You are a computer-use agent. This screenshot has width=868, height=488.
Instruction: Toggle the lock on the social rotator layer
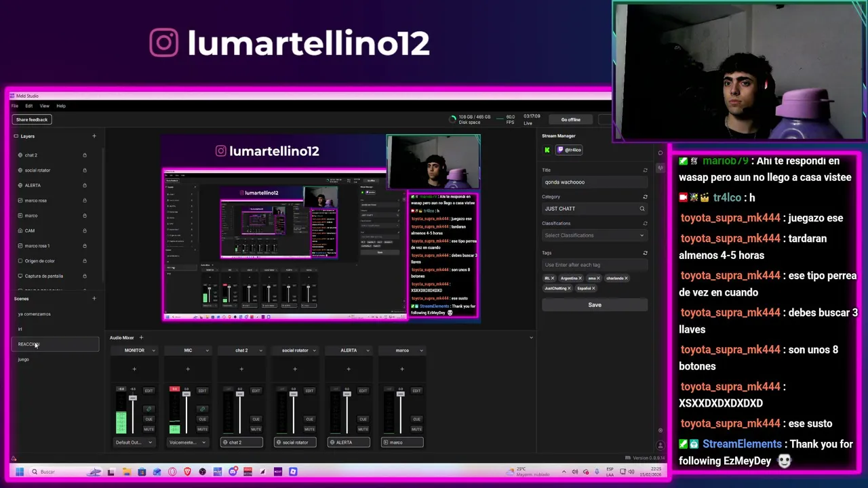85,170
